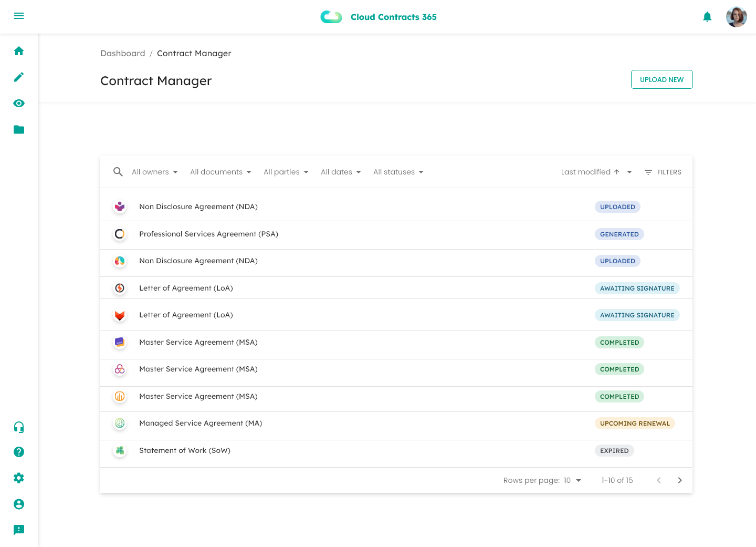Expand the All dates filter
This screenshot has width=756, height=547.
point(341,172)
